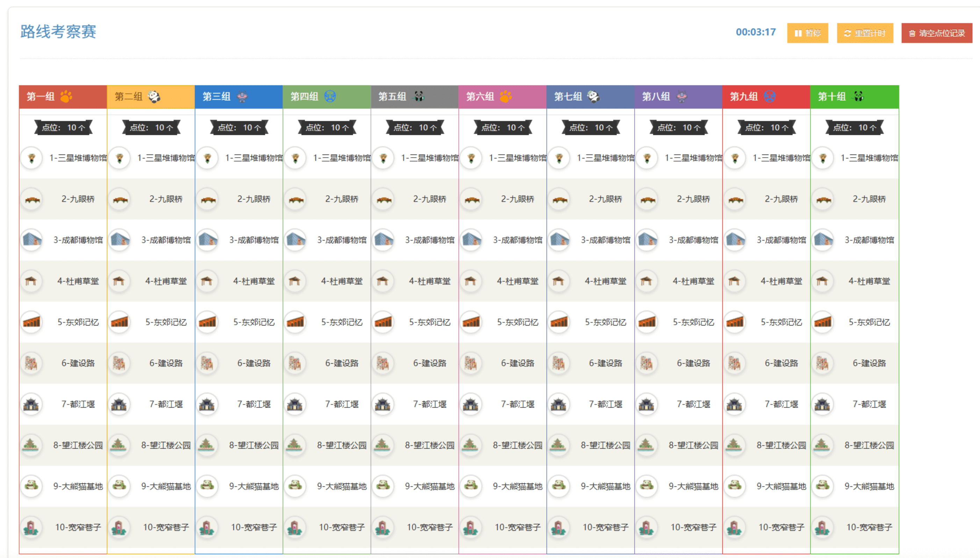Click the 望江楼公园 icon in 第一组 column
Image resolution: width=980 pixels, height=558 pixels.
coord(31,445)
